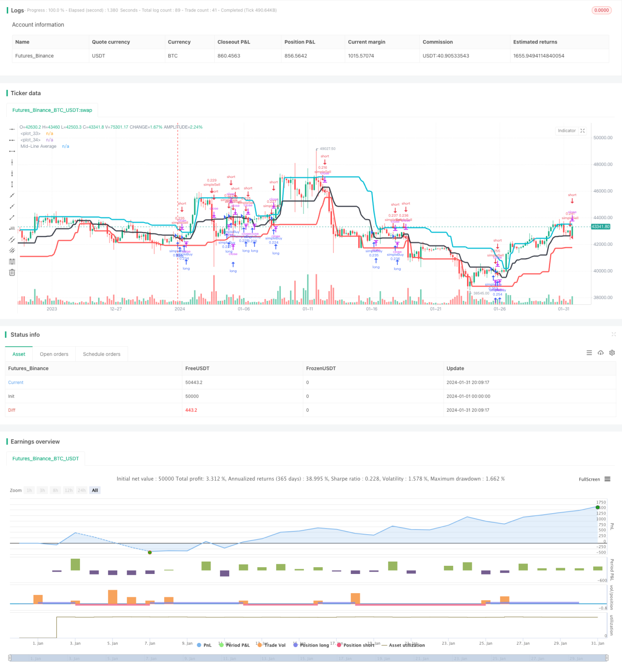This screenshot has height=672, width=622.
Task: Switch to Schedule orders tab
Action: coord(101,354)
